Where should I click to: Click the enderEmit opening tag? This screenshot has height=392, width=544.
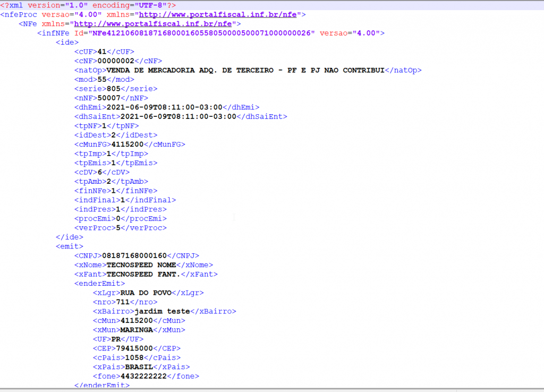click(99, 284)
